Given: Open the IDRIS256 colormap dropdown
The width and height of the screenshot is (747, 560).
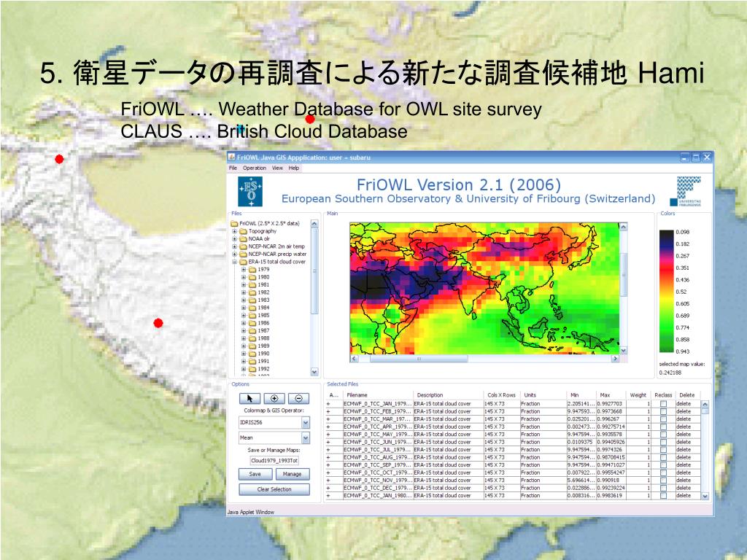Looking at the screenshot, I should click(x=306, y=422).
